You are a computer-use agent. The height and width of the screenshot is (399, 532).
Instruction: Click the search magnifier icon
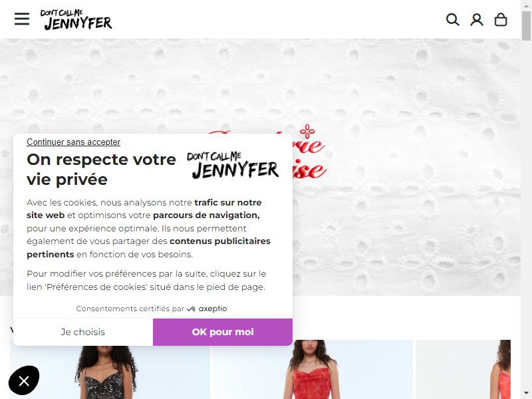tap(453, 20)
